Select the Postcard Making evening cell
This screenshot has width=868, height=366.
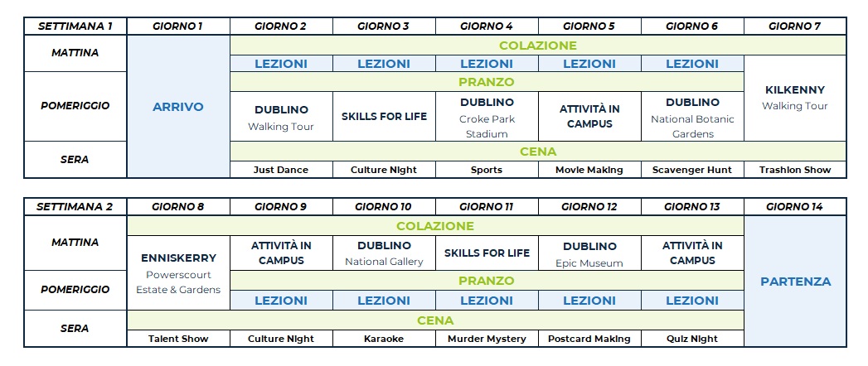pyautogui.click(x=589, y=339)
